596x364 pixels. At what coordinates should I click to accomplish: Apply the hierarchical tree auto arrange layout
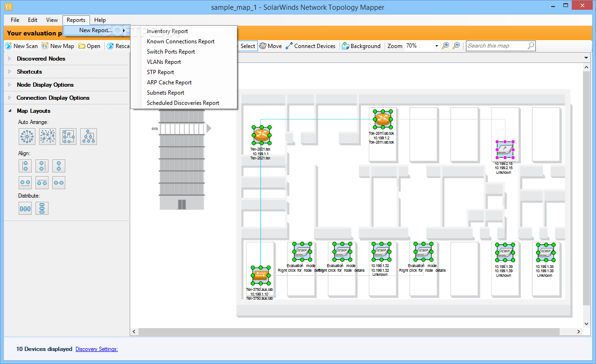[x=89, y=136]
